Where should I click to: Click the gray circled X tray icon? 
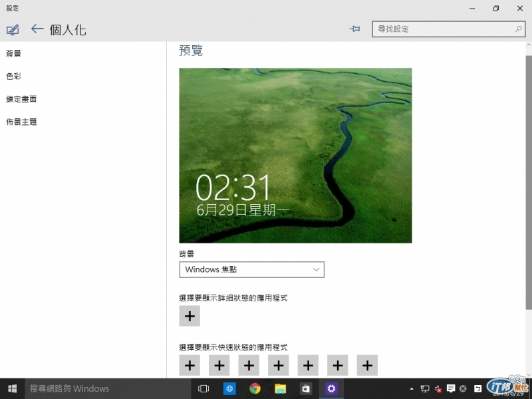463,389
